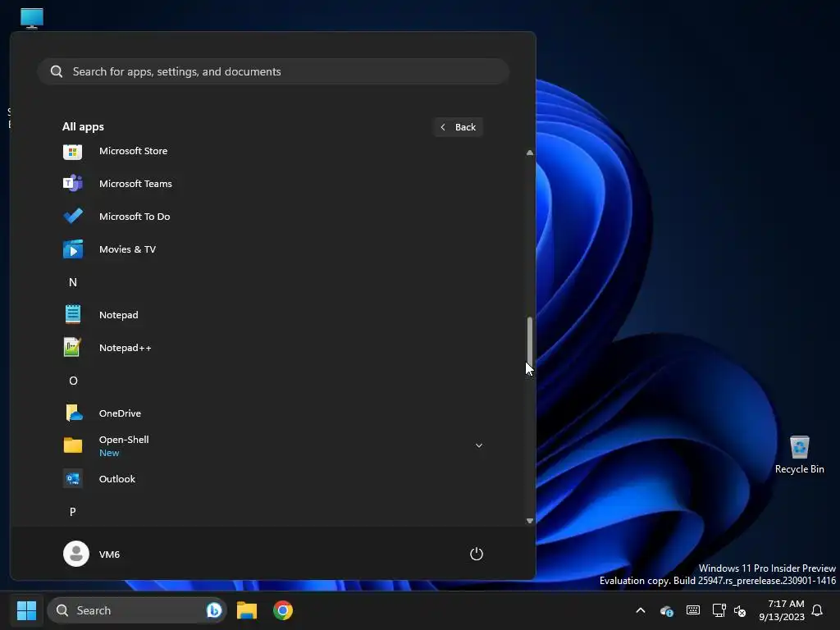
Task: Launch Movies & TV icon
Action: [73, 249]
